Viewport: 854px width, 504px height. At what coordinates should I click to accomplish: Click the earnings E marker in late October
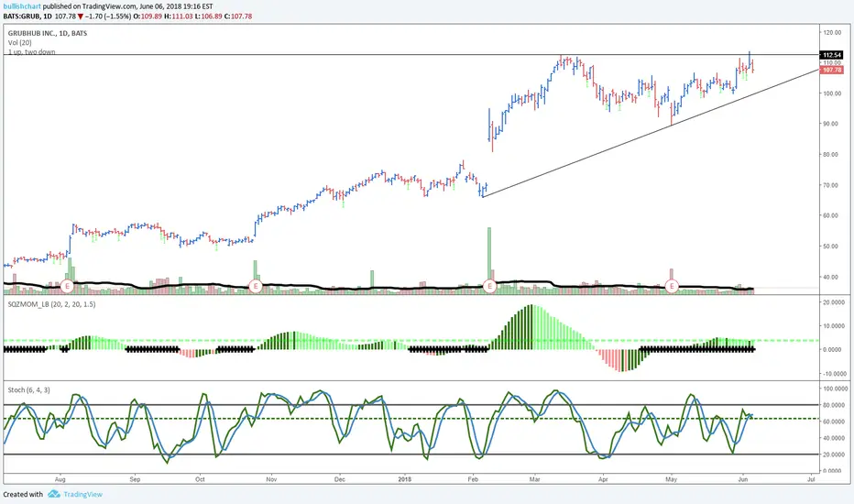tap(255, 286)
